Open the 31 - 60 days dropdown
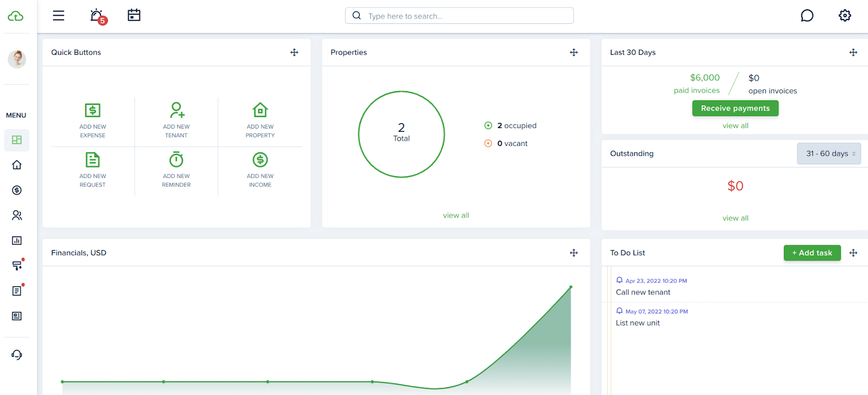 829,154
